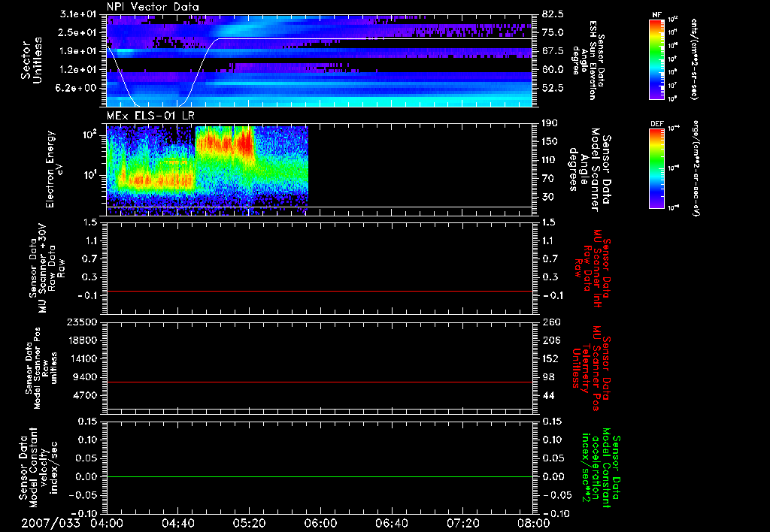
Task: Click the '260' telemetry axis tick label
Action: [x=550, y=322]
